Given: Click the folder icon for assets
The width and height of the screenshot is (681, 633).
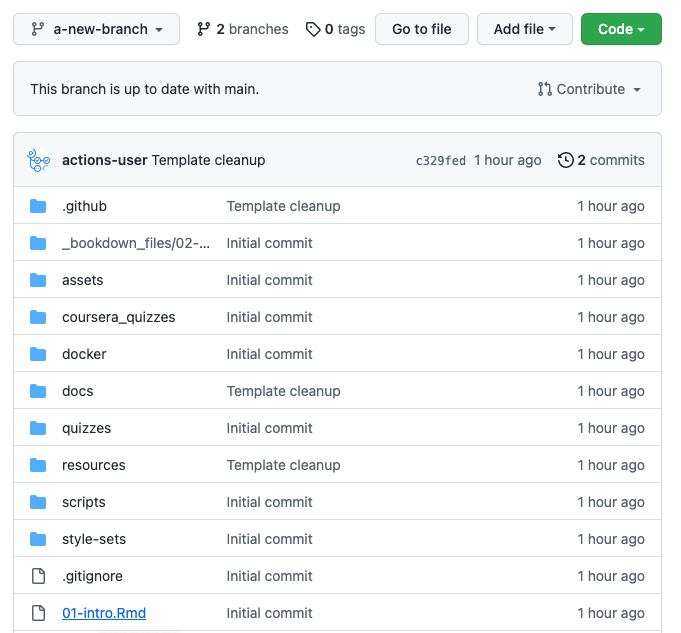Looking at the screenshot, I should point(38,280).
